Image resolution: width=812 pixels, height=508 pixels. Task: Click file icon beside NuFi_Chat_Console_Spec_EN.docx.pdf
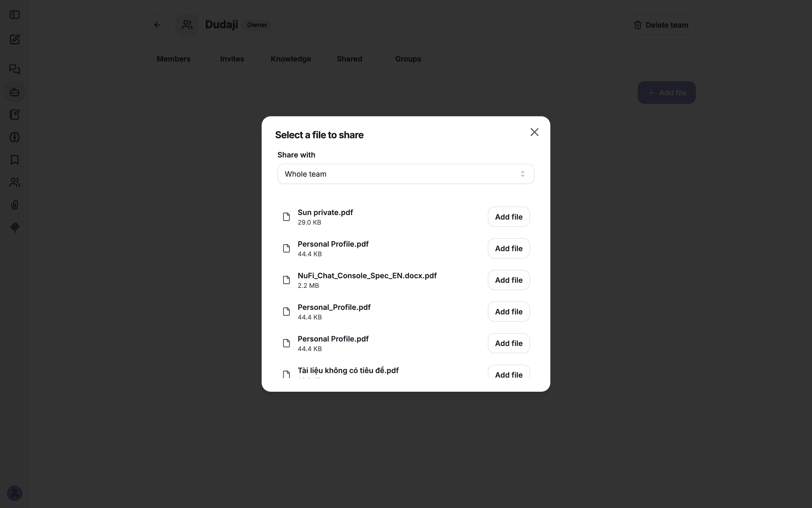pos(286,280)
